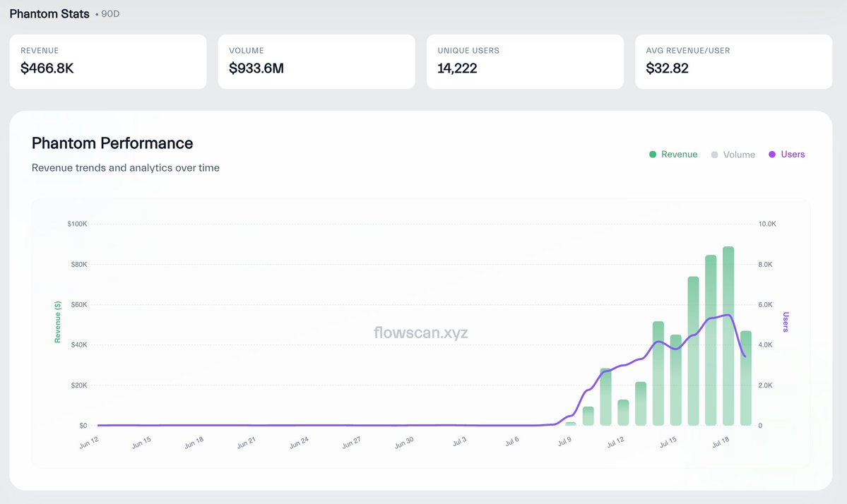Click the Jun 18 date label
This screenshot has height=504, width=847.
(x=194, y=443)
